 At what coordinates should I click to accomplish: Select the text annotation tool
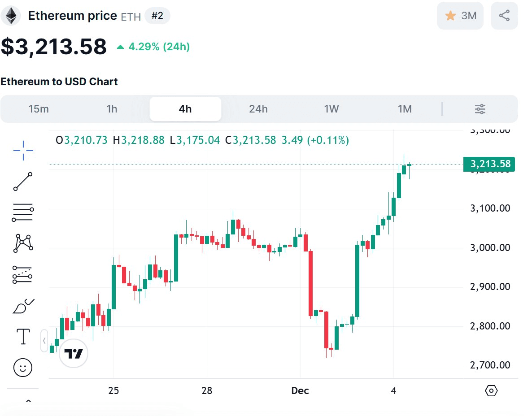23,337
